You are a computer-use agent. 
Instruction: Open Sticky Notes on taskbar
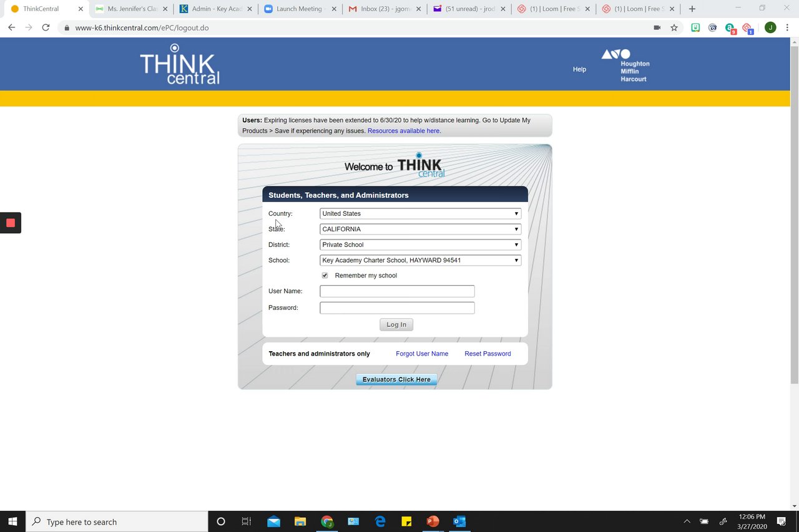406,521
